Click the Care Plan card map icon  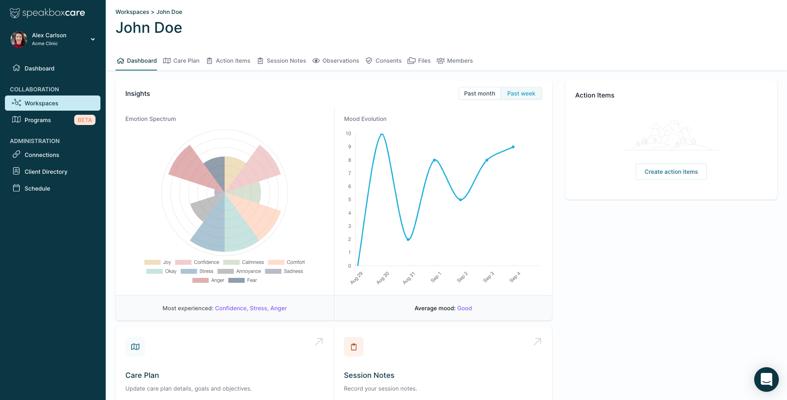pyautogui.click(x=135, y=347)
